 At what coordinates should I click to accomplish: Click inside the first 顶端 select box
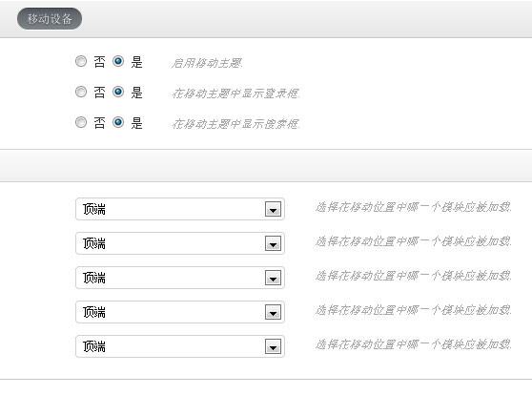pyautogui.click(x=180, y=209)
